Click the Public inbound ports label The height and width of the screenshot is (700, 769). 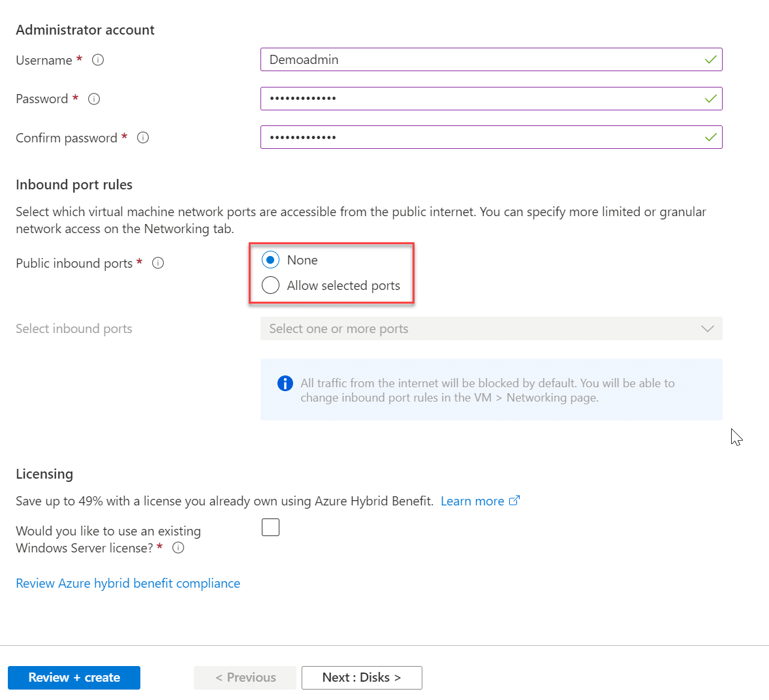coord(74,263)
